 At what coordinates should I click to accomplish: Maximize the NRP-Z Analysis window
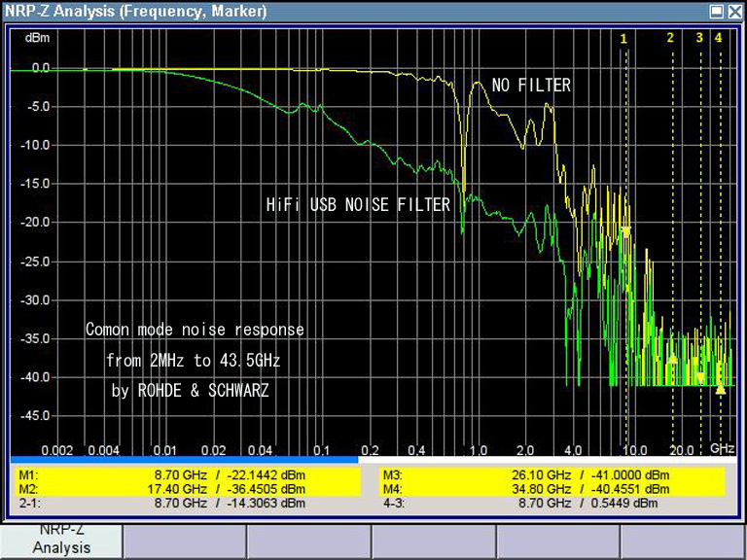(717, 12)
